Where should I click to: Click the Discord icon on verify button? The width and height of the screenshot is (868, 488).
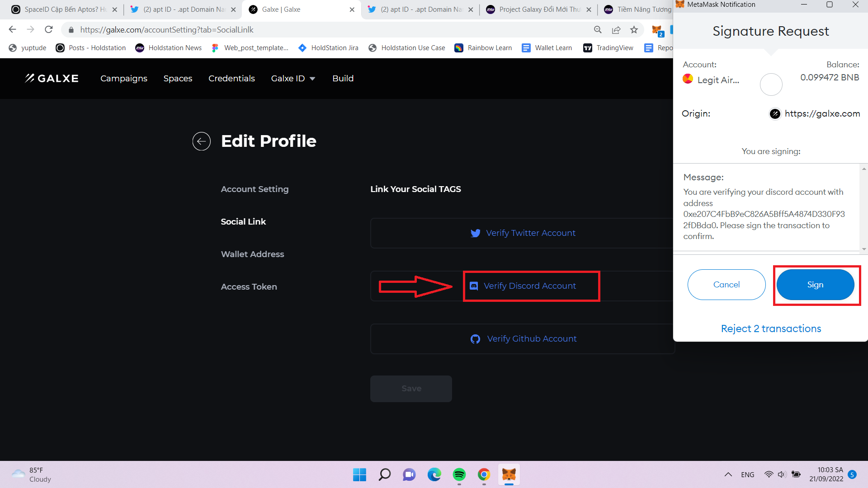(474, 286)
